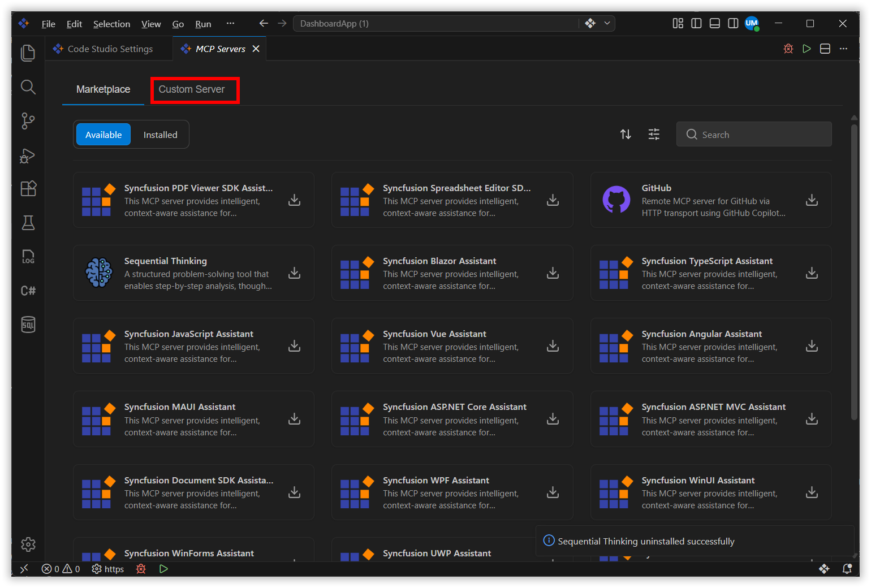Open the Explorer view in the activity bar
The width and height of the screenshot is (871, 588).
click(28, 53)
